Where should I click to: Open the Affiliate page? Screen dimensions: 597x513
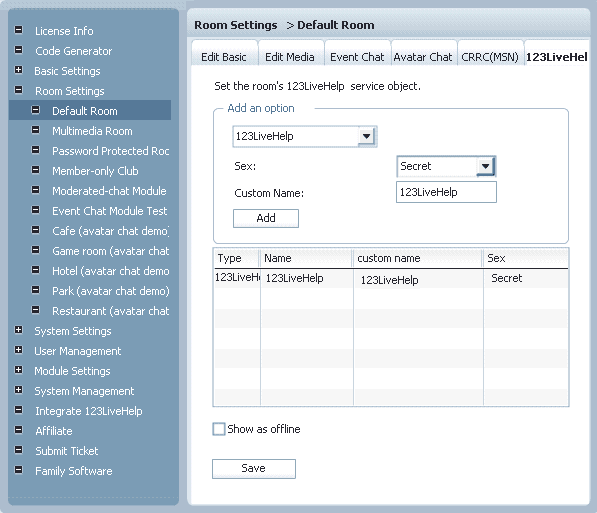(54, 431)
